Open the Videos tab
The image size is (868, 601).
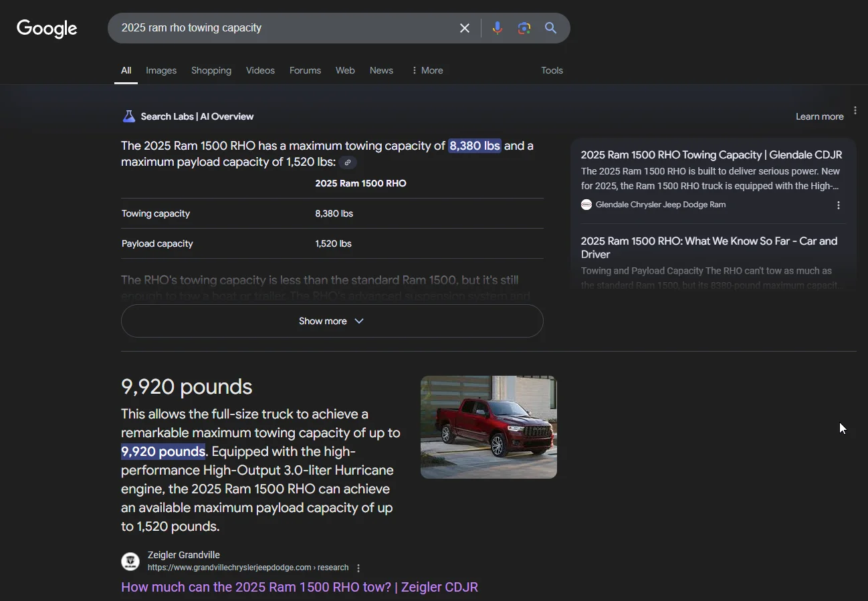pyautogui.click(x=260, y=70)
